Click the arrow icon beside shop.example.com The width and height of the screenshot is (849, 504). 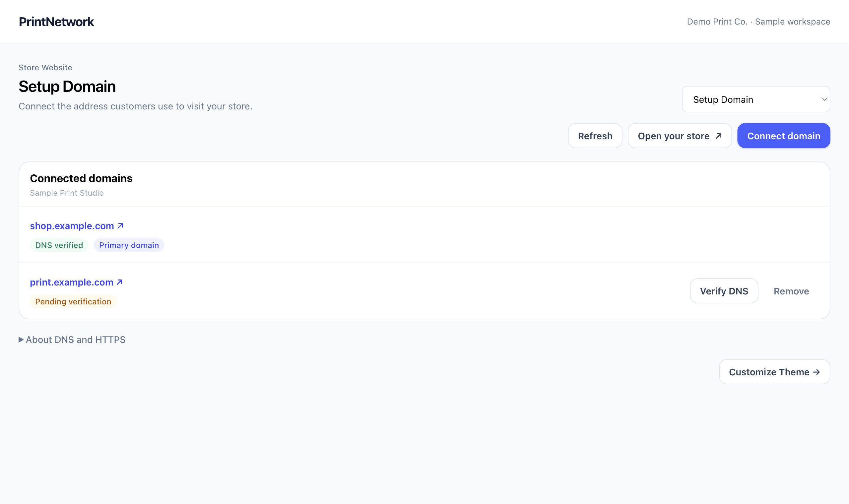[120, 226]
